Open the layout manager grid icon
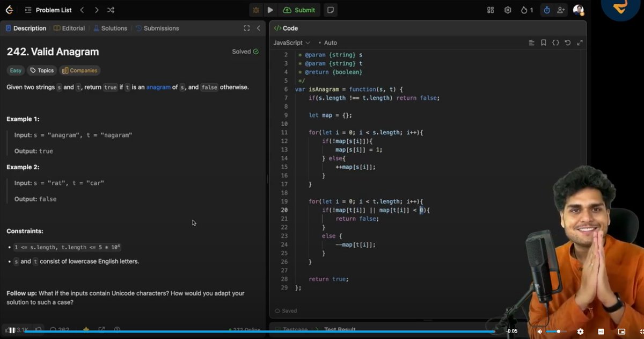Image resolution: width=644 pixels, height=339 pixels. 491,10
